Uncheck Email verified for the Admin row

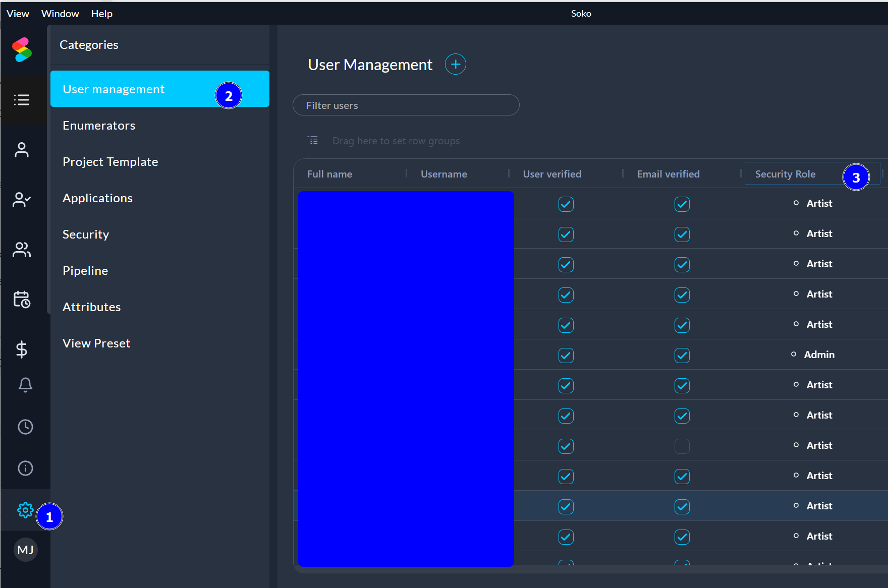[x=682, y=356]
